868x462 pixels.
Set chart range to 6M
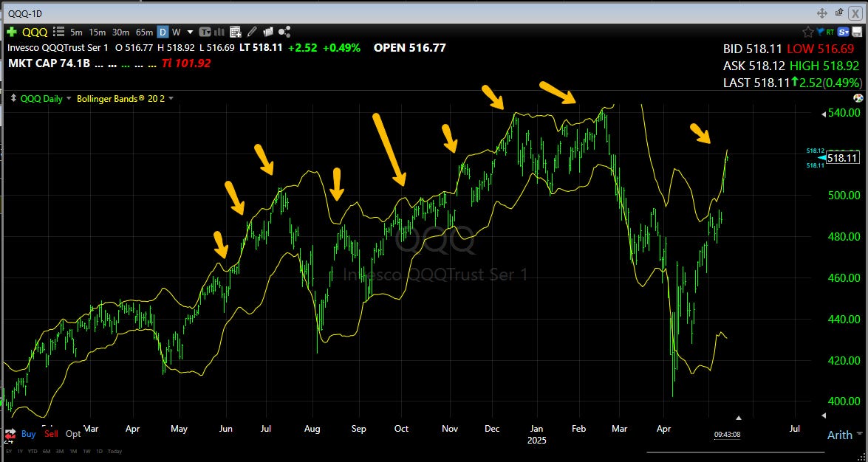[47, 452]
